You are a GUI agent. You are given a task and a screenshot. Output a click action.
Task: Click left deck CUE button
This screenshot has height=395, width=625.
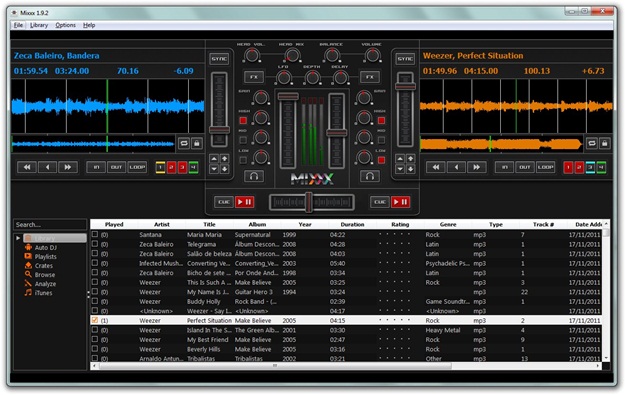(224, 202)
